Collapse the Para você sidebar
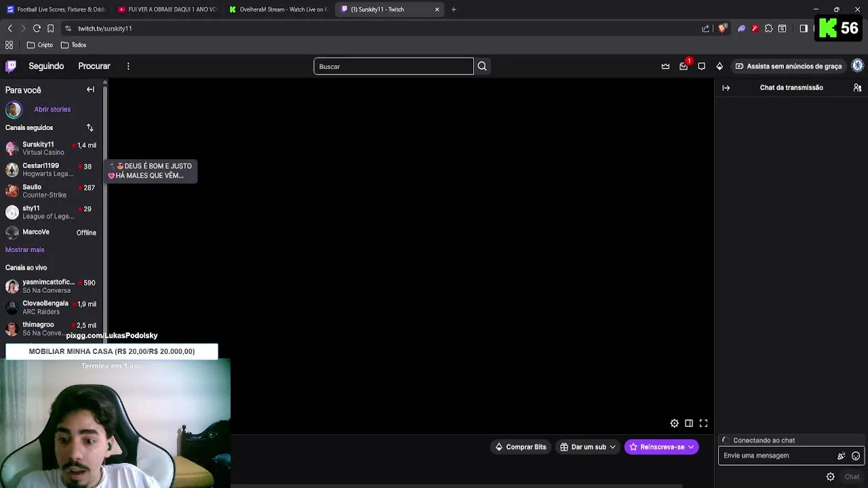The width and height of the screenshot is (868, 488). coord(90,89)
